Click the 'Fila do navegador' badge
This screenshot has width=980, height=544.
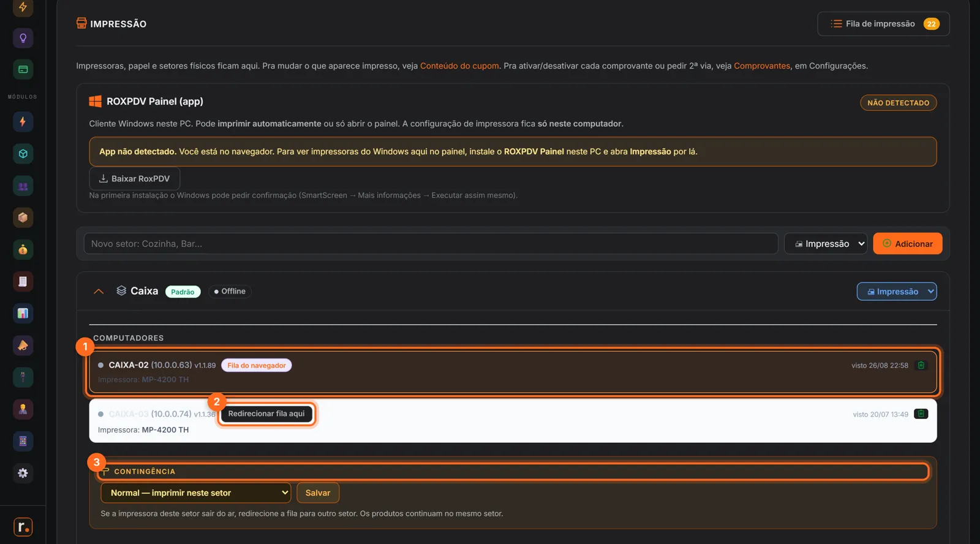(257, 365)
